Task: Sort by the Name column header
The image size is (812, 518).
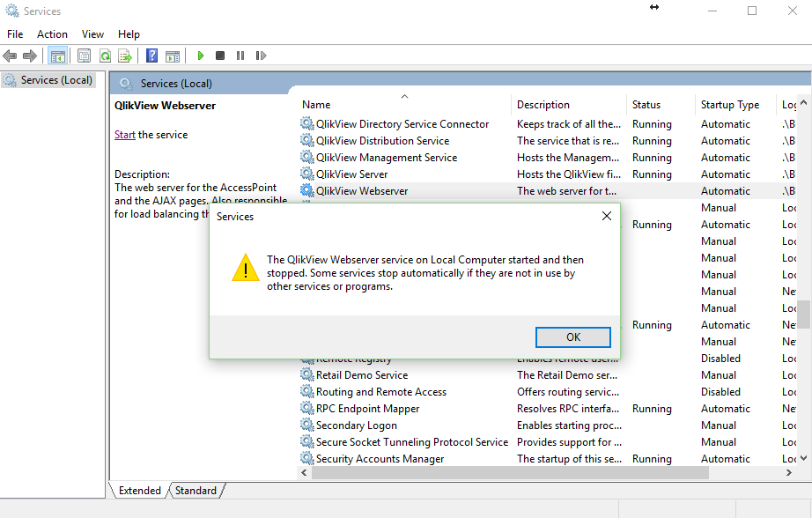Action: pos(405,105)
